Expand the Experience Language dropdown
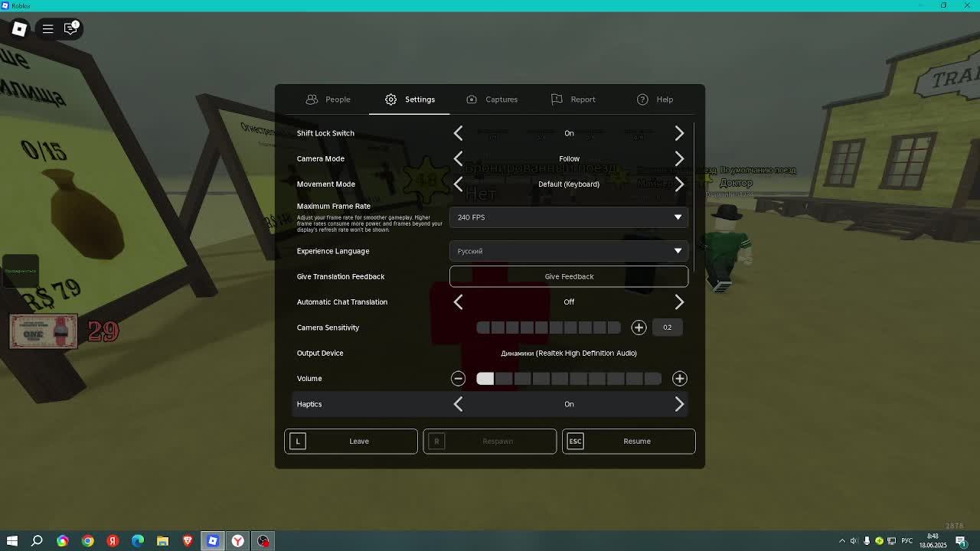The height and width of the screenshot is (551, 980). tap(569, 251)
